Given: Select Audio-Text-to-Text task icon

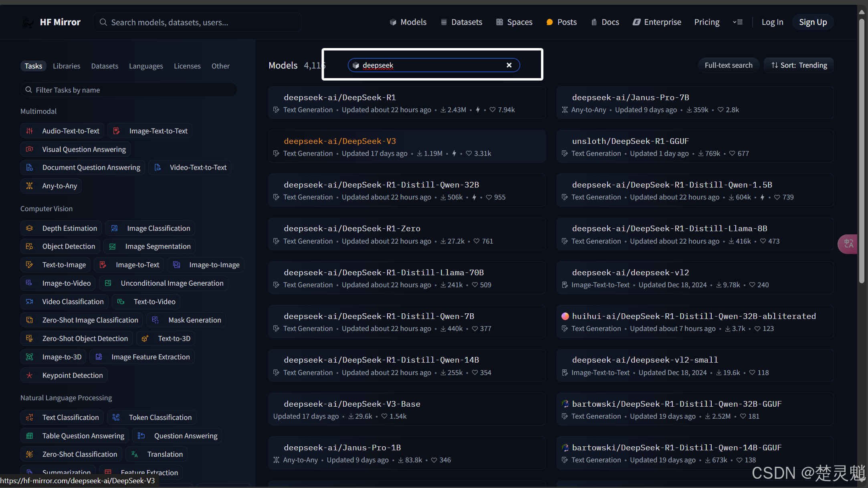Looking at the screenshot, I should click(30, 131).
